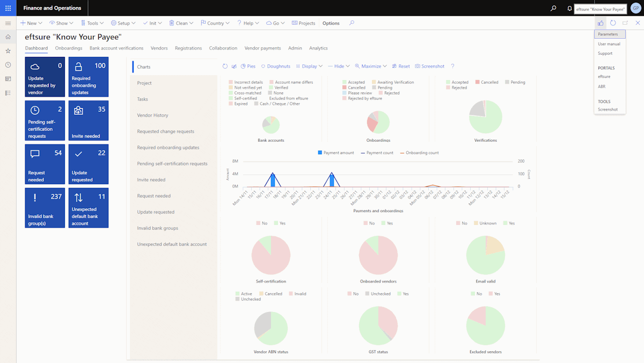Switch to the Onboardings tab
This screenshot has width=644, height=363.
(x=69, y=48)
